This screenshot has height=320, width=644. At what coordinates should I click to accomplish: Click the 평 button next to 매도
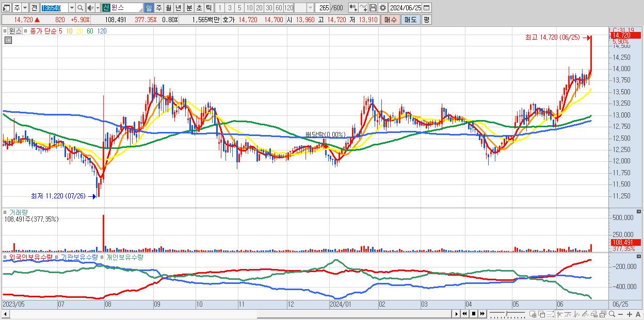click(426, 20)
